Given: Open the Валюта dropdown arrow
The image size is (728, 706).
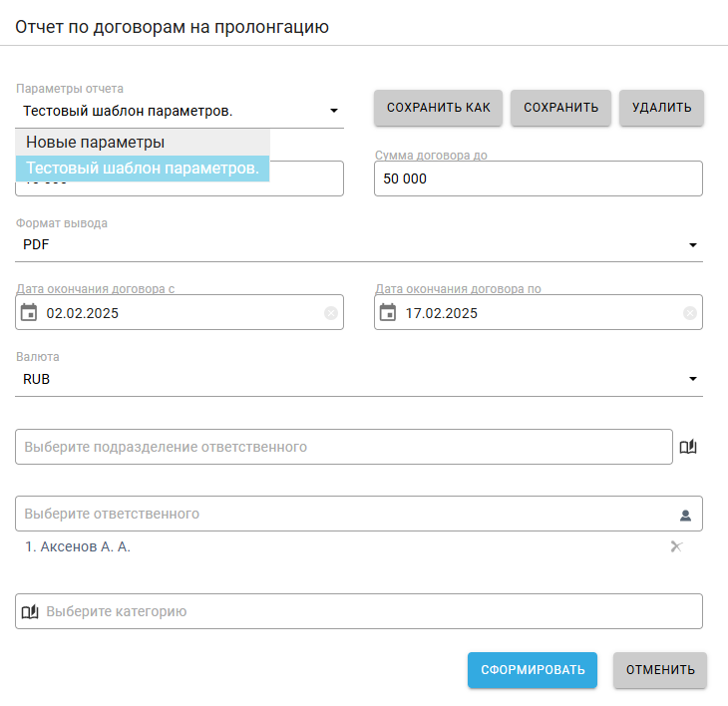Looking at the screenshot, I should (692, 379).
